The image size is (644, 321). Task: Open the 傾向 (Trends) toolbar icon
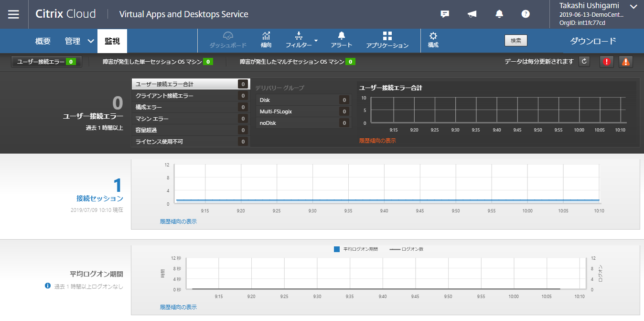point(266,40)
